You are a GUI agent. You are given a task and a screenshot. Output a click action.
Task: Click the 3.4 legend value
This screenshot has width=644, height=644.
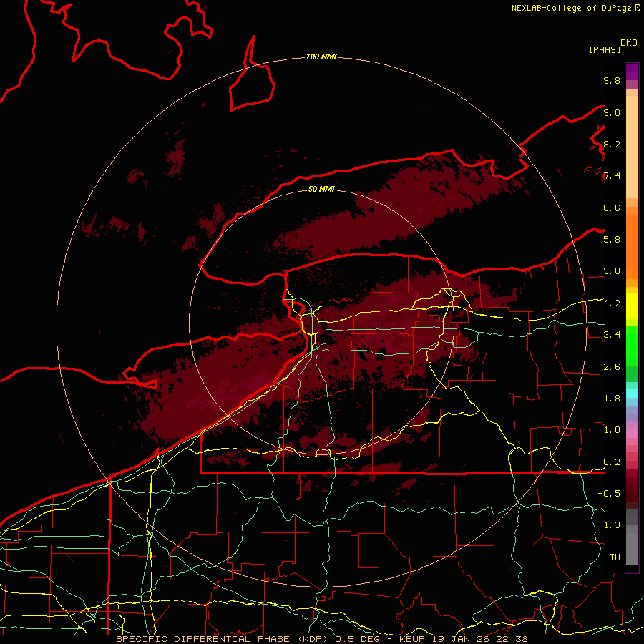pyautogui.click(x=612, y=335)
